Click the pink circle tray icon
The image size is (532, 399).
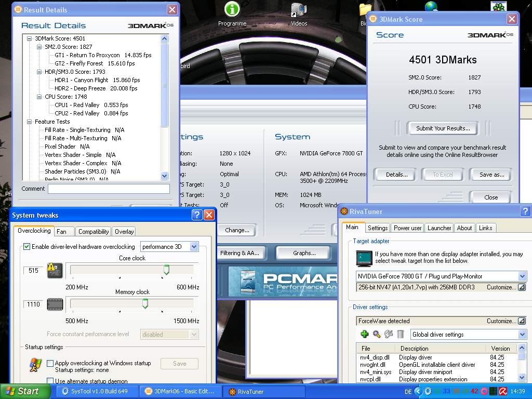[484, 391]
